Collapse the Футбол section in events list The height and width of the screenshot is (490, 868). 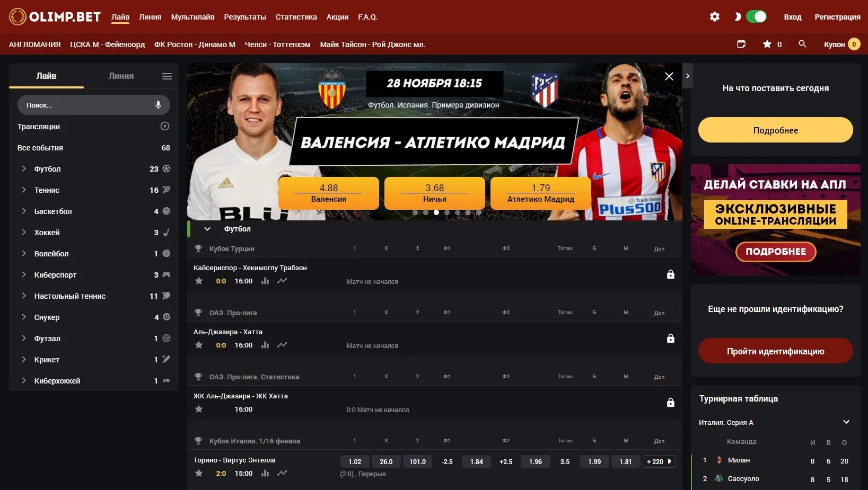click(207, 229)
